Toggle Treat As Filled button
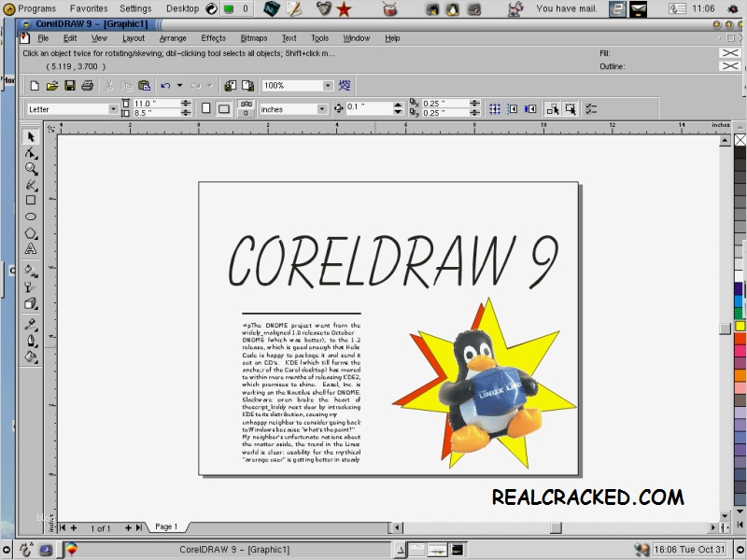Screen dimensions: 747x560 (571, 109)
